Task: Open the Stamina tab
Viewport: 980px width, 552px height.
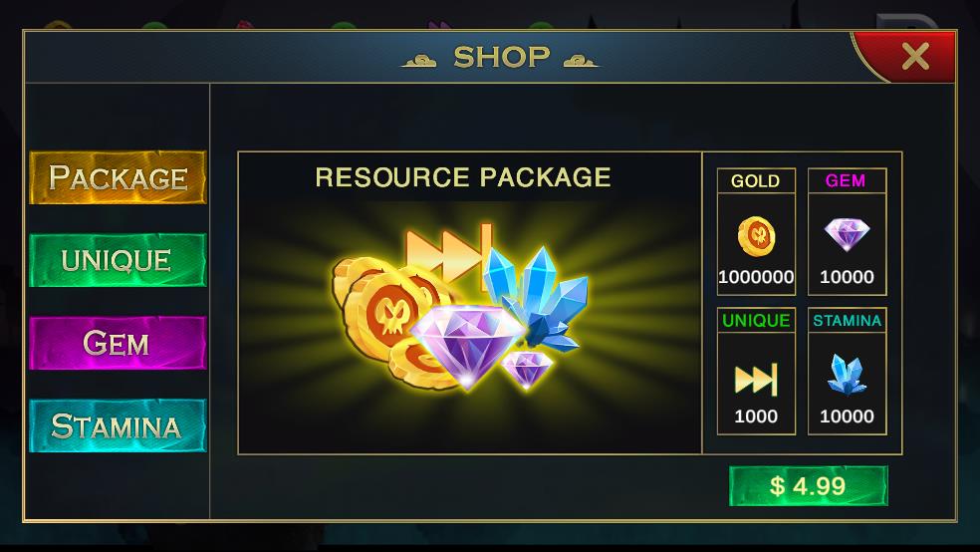Action: (x=118, y=425)
